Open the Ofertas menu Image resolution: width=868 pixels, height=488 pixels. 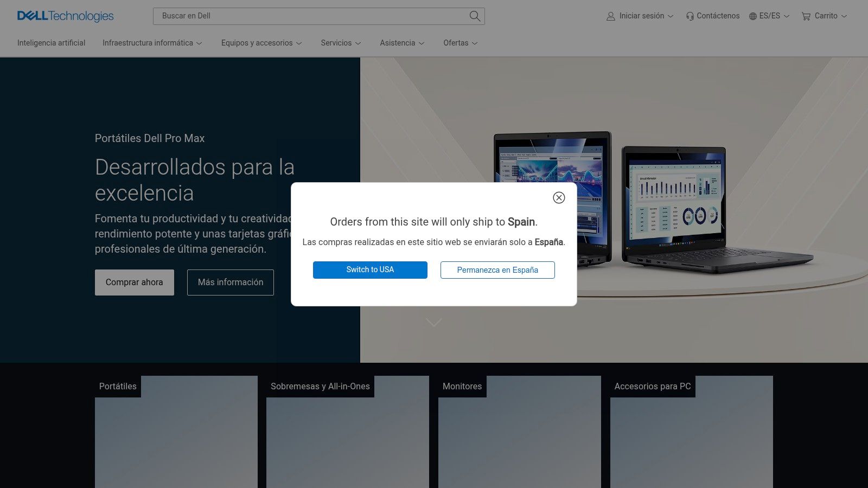pyautogui.click(x=461, y=43)
